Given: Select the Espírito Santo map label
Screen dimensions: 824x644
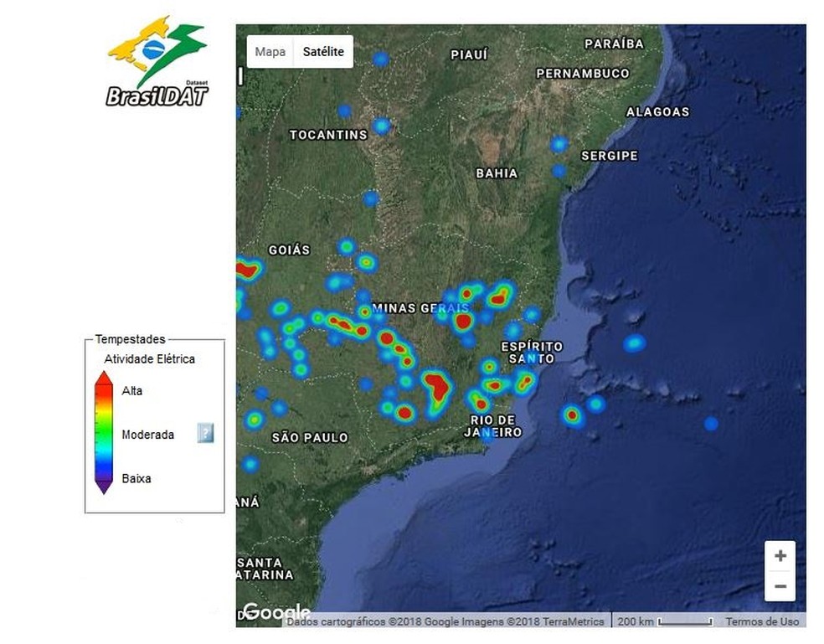Looking at the screenshot, I should pyautogui.click(x=532, y=353).
